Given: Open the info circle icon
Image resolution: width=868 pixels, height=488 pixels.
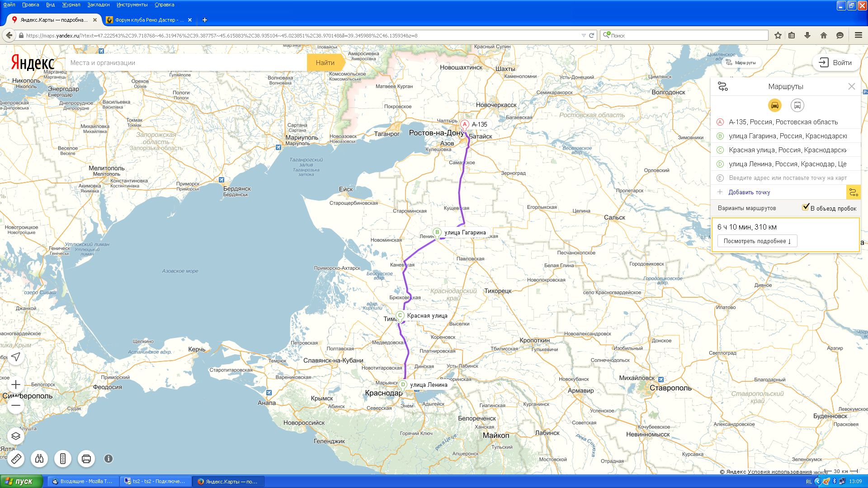Looking at the screenshot, I should (x=108, y=459).
